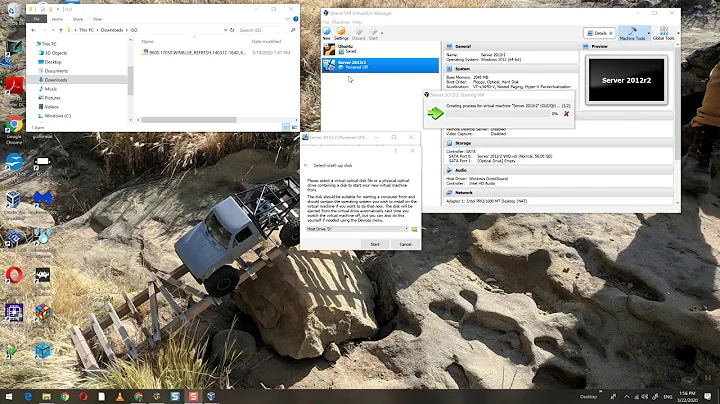Image resolution: width=720 pixels, height=404 pixels.
Task: Collapse the Storage section header
Action: [x=558, y=143]
